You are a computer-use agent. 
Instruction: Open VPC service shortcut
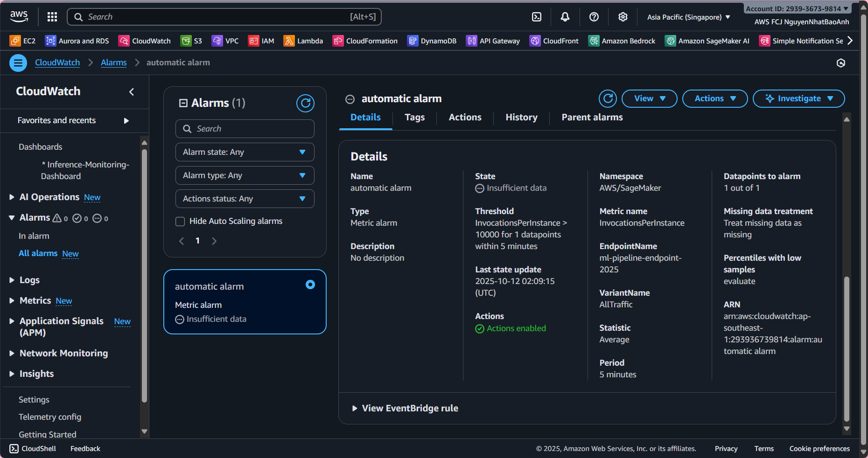(225, 41)
